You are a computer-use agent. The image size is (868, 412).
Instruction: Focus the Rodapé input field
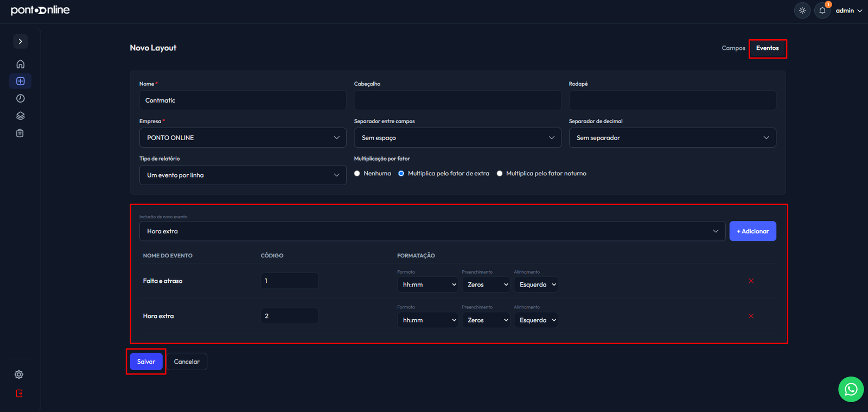pos(672,100)
